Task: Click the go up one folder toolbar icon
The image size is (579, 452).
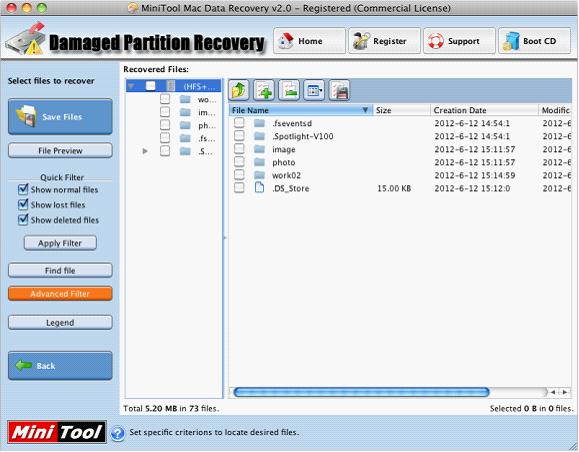Action: 239,90
